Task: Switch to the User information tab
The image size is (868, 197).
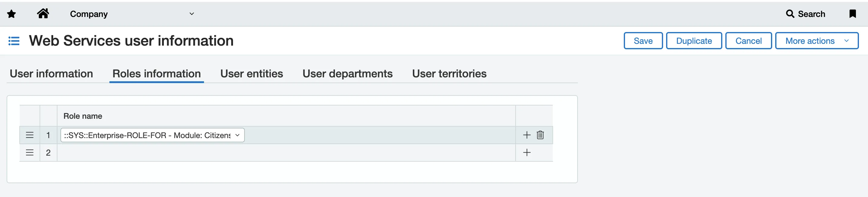Action: 51,74
